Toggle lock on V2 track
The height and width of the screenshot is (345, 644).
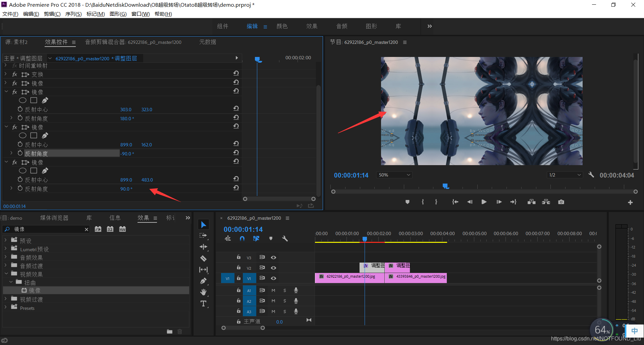pos(238,268)
